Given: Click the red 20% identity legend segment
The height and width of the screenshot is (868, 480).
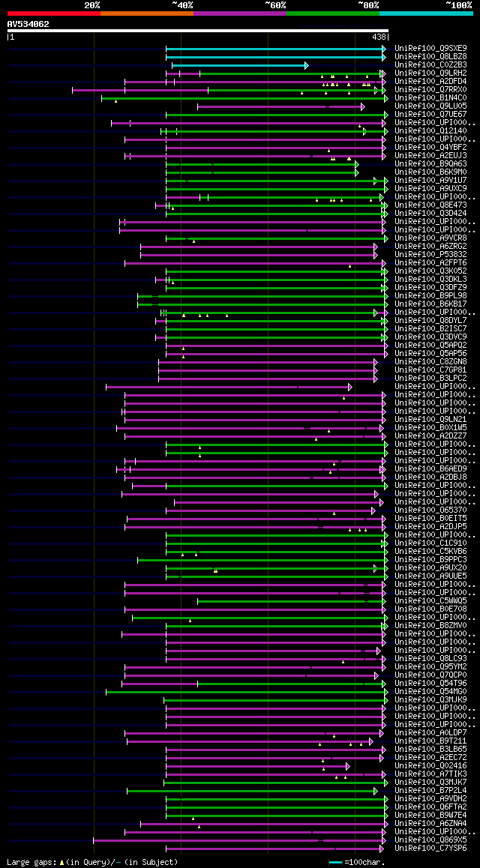Looking at the screenshot, I should click(54, 13).
